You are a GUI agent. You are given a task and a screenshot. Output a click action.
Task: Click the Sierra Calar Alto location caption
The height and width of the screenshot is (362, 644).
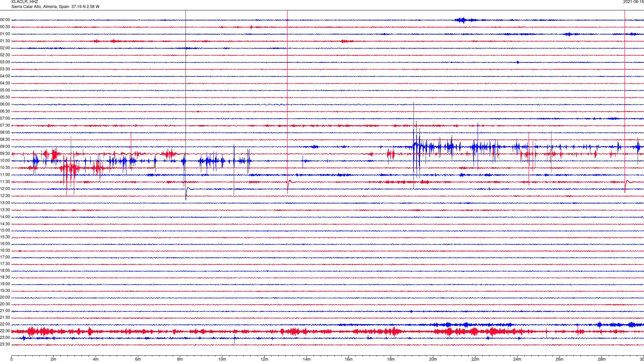pyautogui.click(x=55, y=7)
